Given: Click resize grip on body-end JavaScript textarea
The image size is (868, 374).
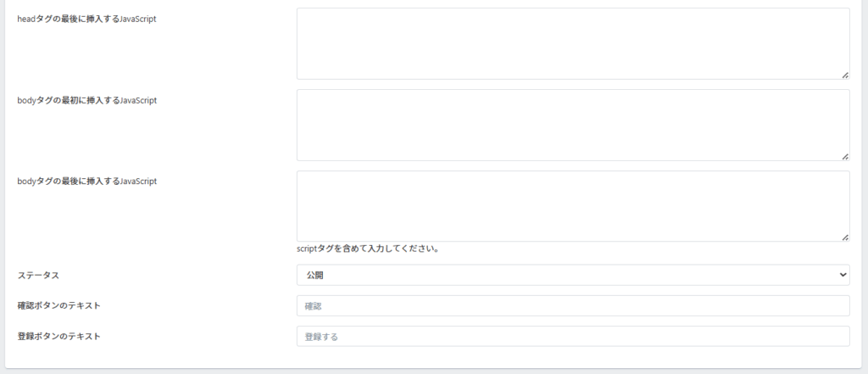Looking at the screenshot, I should (845, 237).
